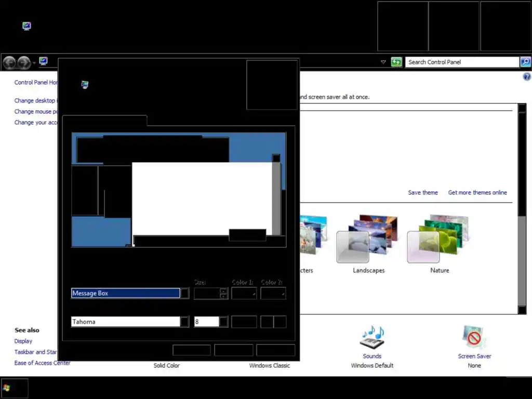The image size is (532, 399).
Task: Open the font color box beside font size 8
Action: 244,322
